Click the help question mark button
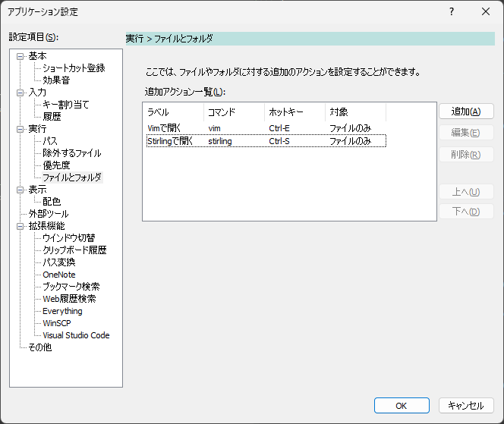The width and height of the screenshot is (504, 424). coord(451,11)
